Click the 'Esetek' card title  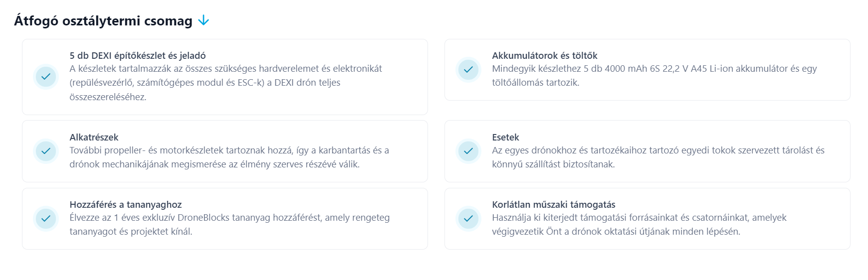coord(505,138)
